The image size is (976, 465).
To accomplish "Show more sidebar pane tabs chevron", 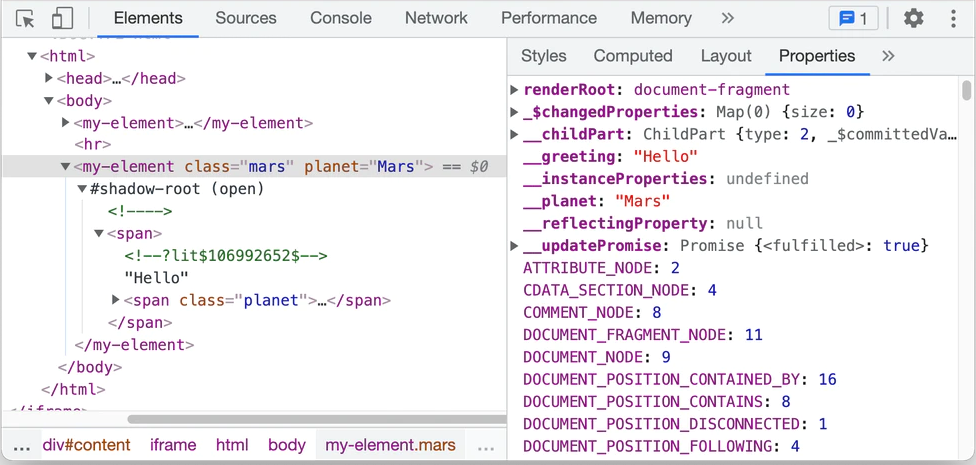I will coord(888,56).
